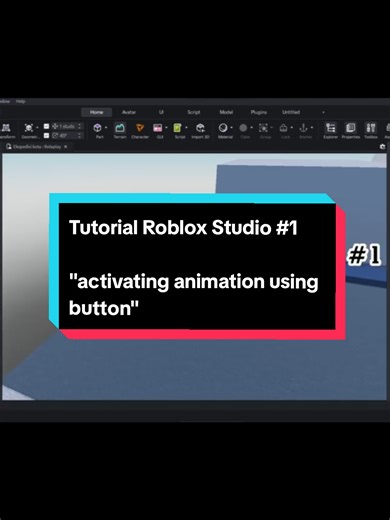This screenshot has width=390, height=520.
Task: Switch to the Plugins ribbon tab
Action: click(259, 112)
